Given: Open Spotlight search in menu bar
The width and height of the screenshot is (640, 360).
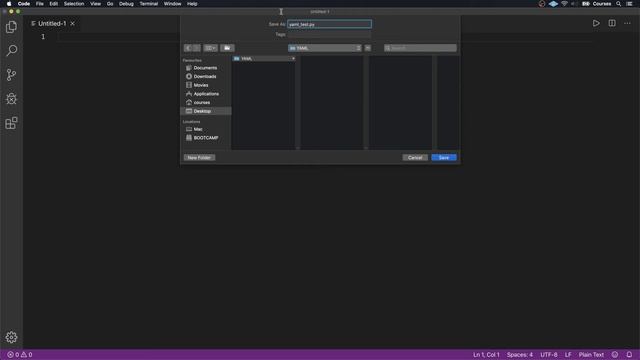Looking at the screenshot, I should point(619,4).
